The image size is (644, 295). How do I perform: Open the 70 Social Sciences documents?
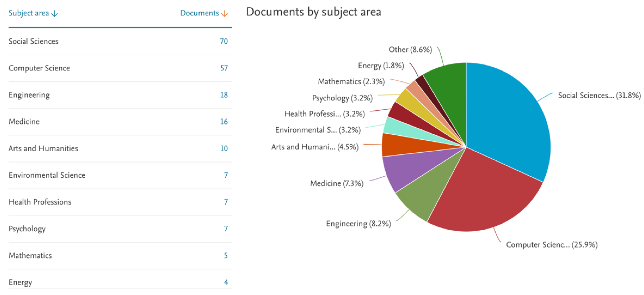click(224, 41)
